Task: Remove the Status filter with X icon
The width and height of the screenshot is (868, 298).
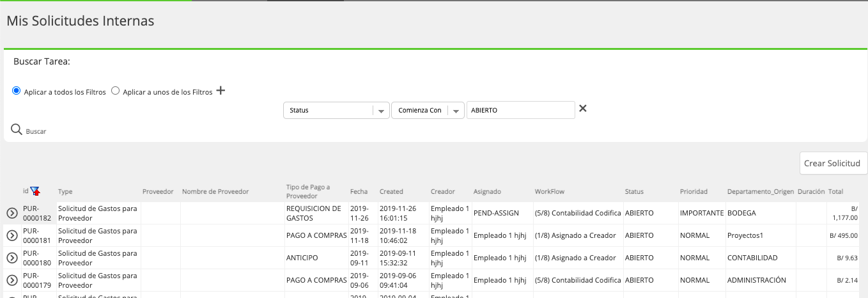Action: [x=582, y=109]
